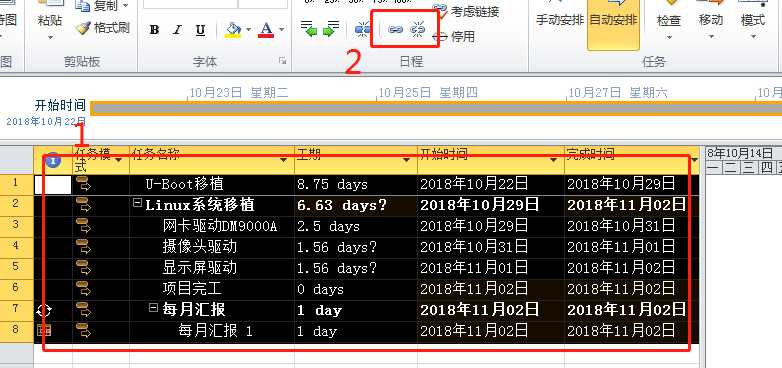The image size is (782, 368).
Task: Click the task mode icon for 摄像头驱动
Action: [x=83, y=246]
